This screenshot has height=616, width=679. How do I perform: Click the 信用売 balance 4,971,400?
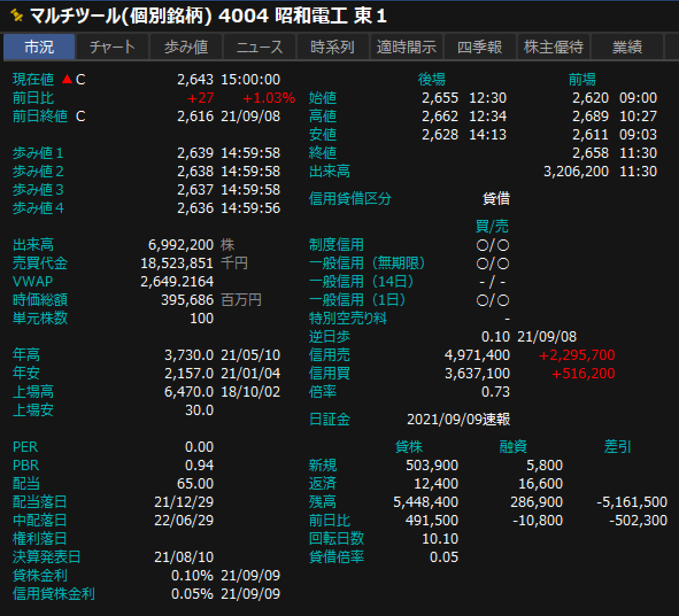click(477, 355)
